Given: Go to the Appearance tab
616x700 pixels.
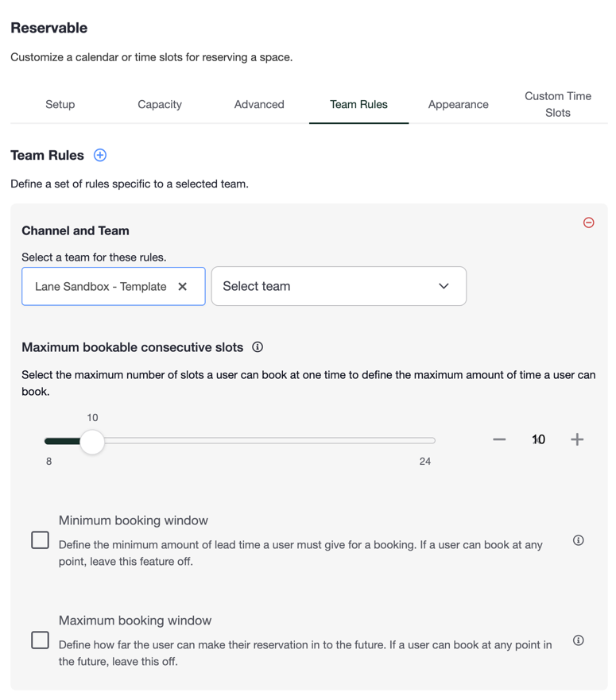Looking at the screenshot, I should tap(459, 104).
